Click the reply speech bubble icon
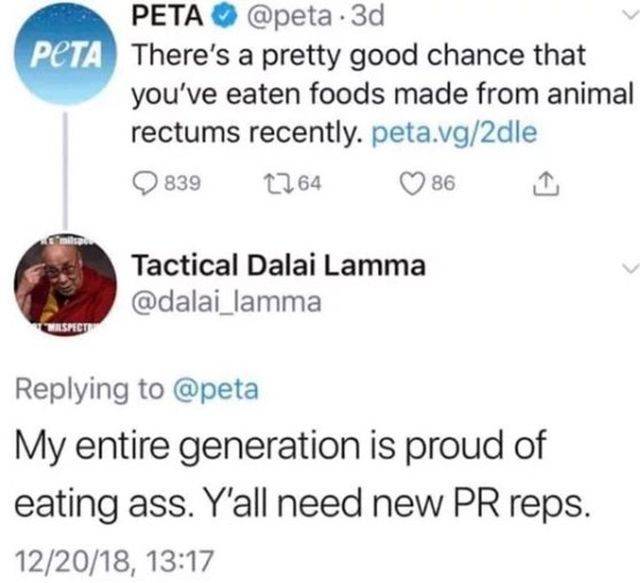 pos(146,184)
